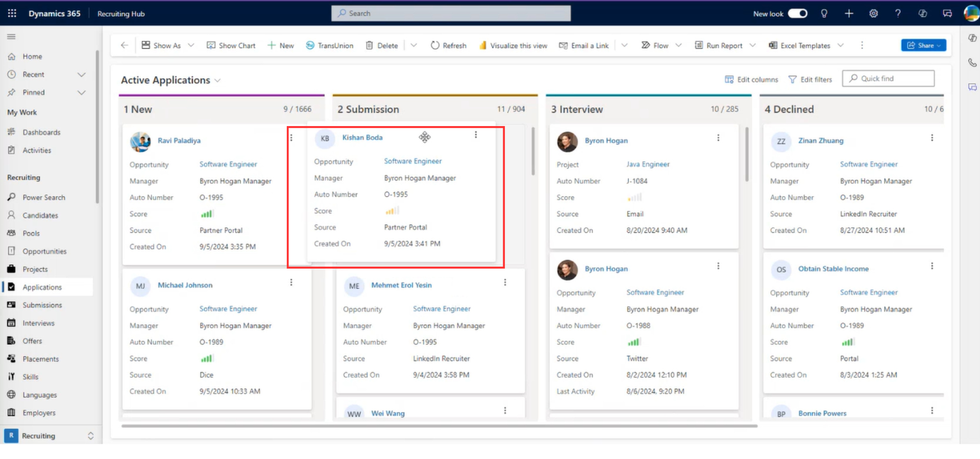Toggle the New look switch
This screenshot has width=980, height=459.
(x=797, y=13)
